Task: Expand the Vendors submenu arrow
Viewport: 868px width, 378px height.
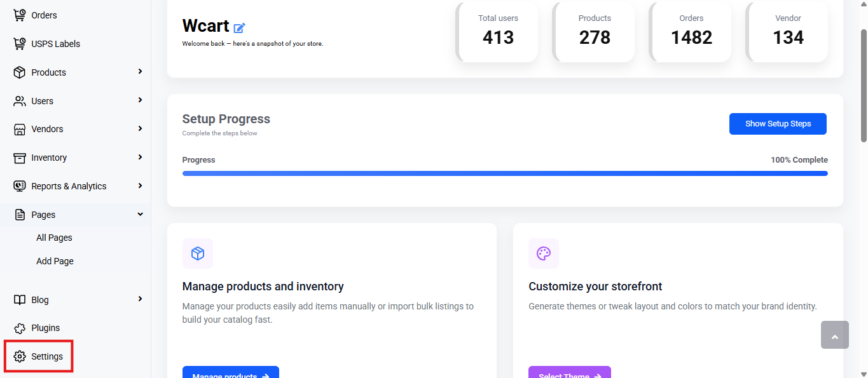Action: 140,128
